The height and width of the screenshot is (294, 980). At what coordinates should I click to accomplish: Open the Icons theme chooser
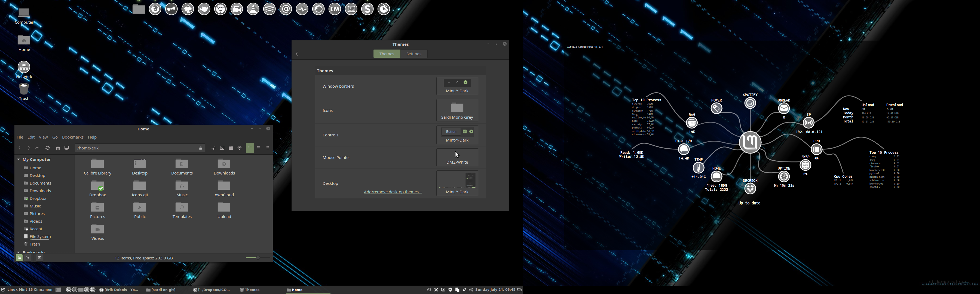[457, 110]
